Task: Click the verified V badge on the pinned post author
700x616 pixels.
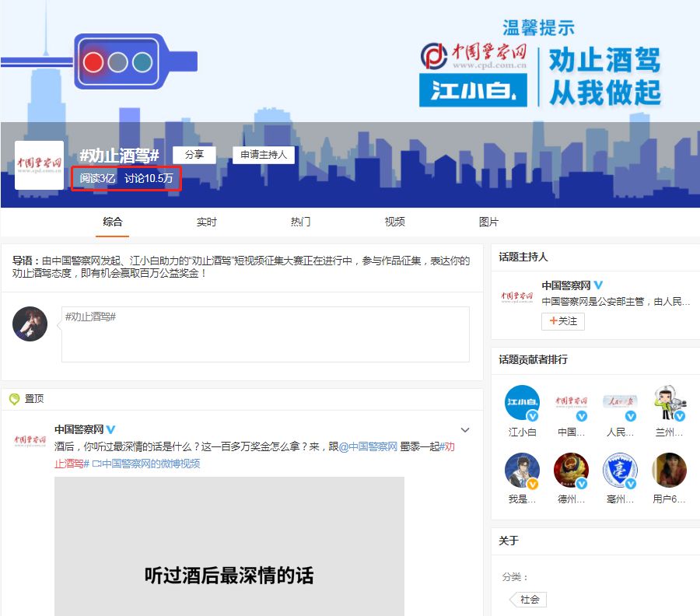Action: point(110,429)
